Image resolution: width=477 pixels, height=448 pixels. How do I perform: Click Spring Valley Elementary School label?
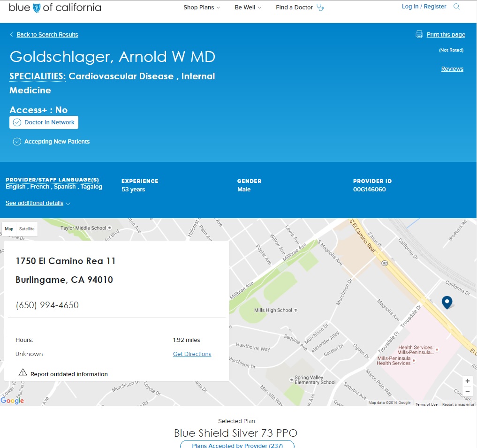[315, 380]
